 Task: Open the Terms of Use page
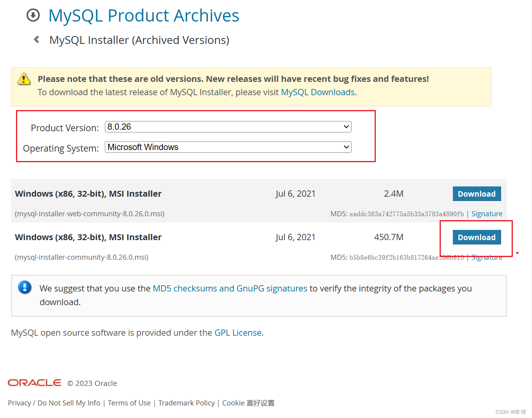129,403
